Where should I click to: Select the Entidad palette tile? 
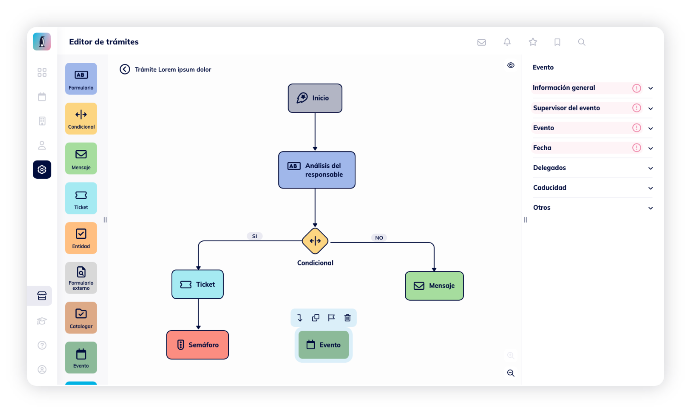(x=81, y=238)
